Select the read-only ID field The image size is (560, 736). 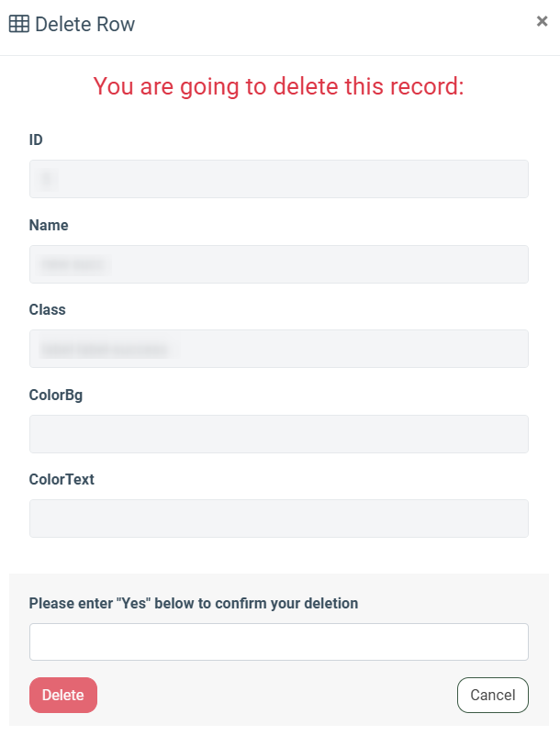[279, 179]
